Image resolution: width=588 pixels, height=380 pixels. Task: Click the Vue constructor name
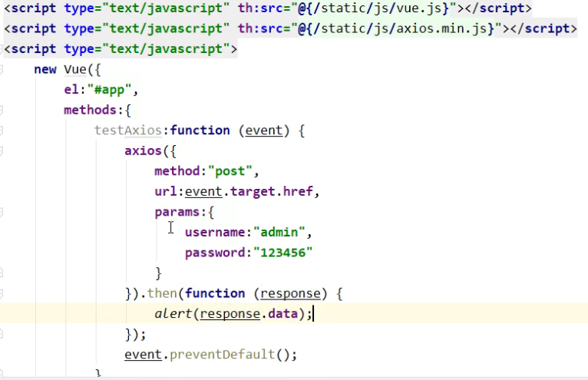coord(75,69)
